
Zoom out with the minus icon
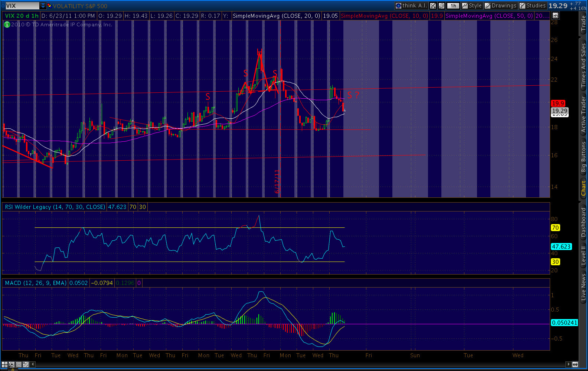point(19,364)
